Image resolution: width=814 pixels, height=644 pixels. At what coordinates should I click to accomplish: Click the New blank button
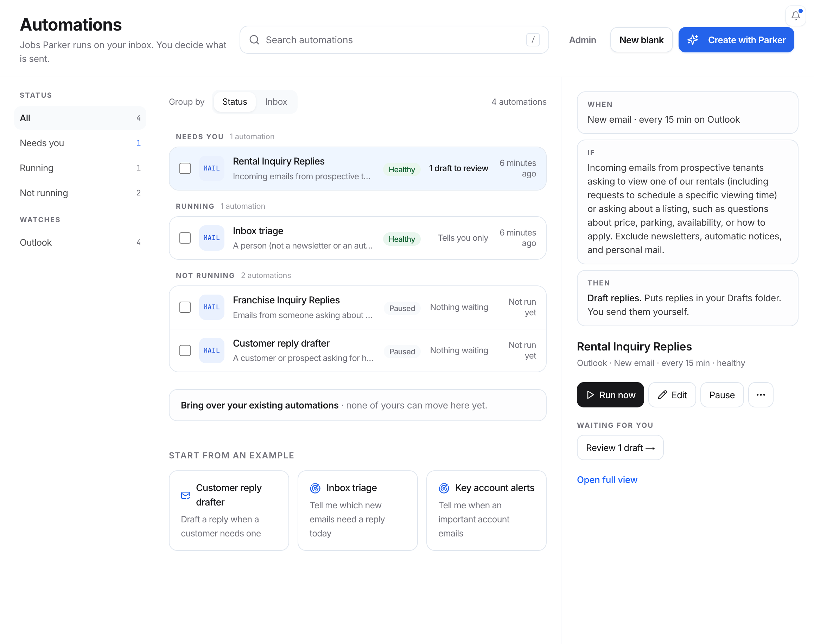coord(641,40)
